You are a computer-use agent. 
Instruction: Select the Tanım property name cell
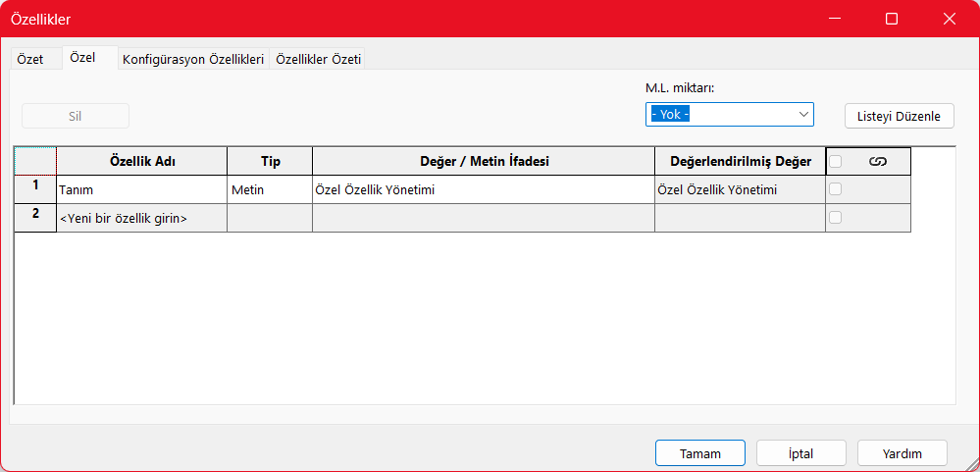coord(142,189)
